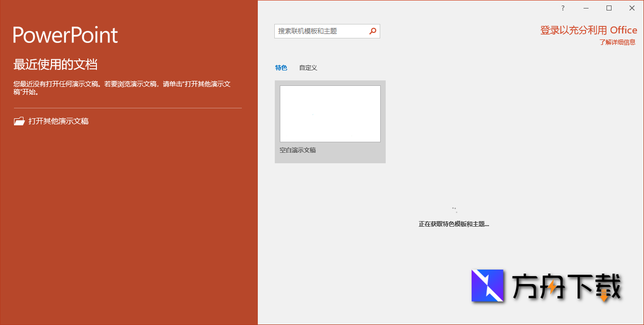Click the maximize icon in the title bar

(609, 8)
